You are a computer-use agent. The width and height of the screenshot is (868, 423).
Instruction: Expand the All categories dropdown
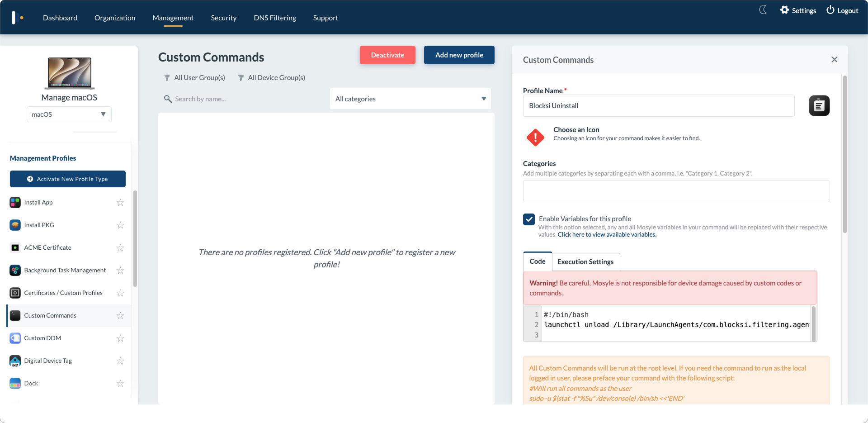click(410, 99)
